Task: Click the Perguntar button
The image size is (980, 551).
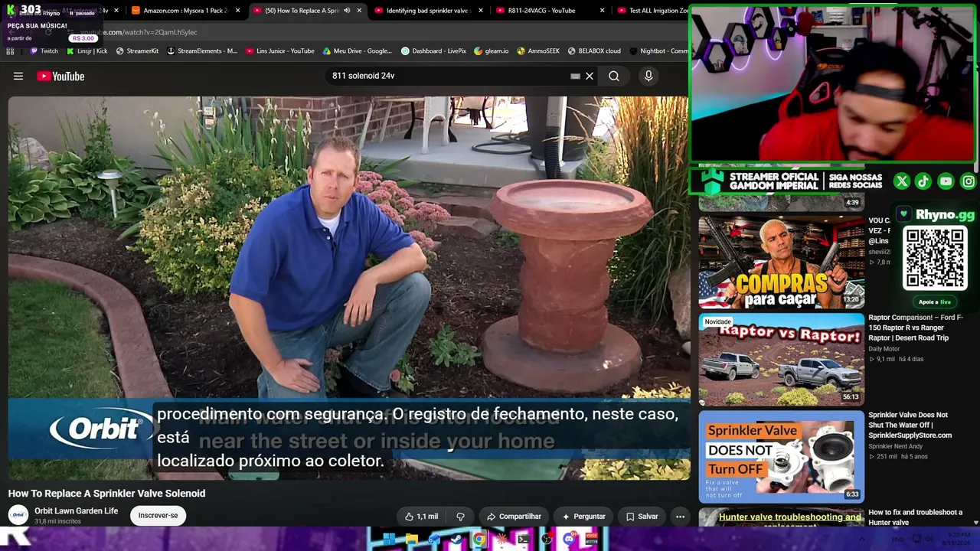Action: coord(583,517)
